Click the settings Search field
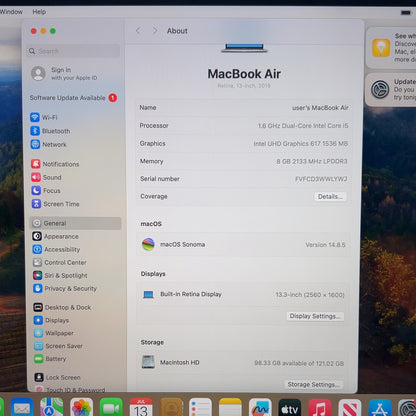The height and width of the screenshot is (416, 416). (73, 51)
